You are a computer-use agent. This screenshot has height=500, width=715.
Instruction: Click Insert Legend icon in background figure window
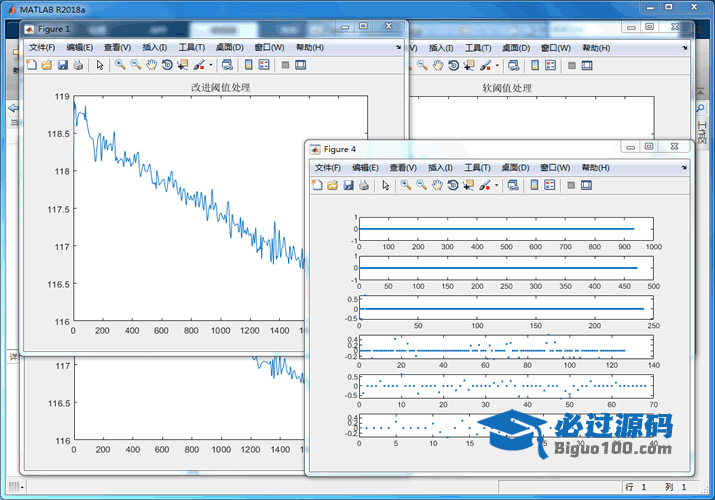pos(551,65)
